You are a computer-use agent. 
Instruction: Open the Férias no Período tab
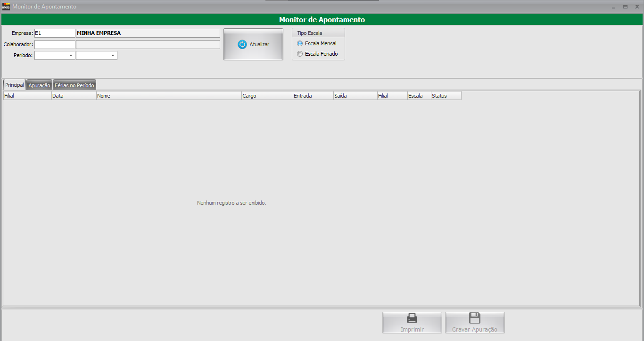click(x=74, y=85)
